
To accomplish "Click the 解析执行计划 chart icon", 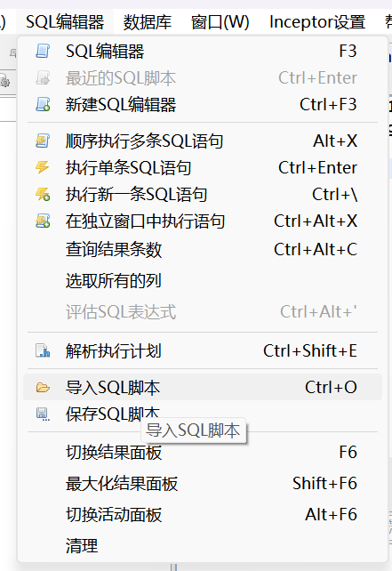I will tap(43, 350).
